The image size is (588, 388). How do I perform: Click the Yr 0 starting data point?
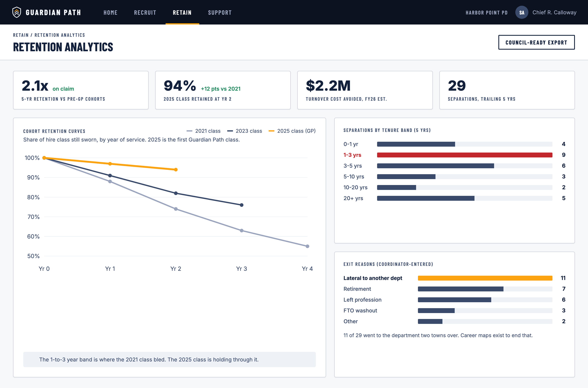pyautogui.click(x=44, y=158)
